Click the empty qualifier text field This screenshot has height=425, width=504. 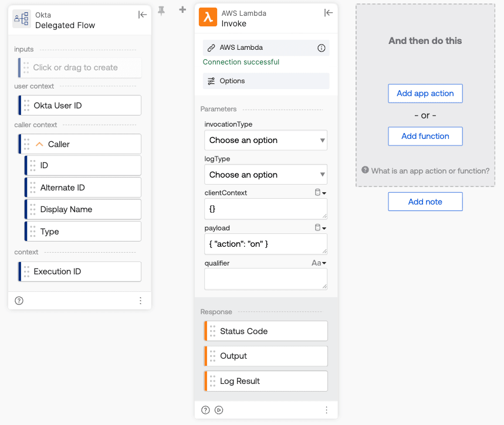(x=266, y=279)
